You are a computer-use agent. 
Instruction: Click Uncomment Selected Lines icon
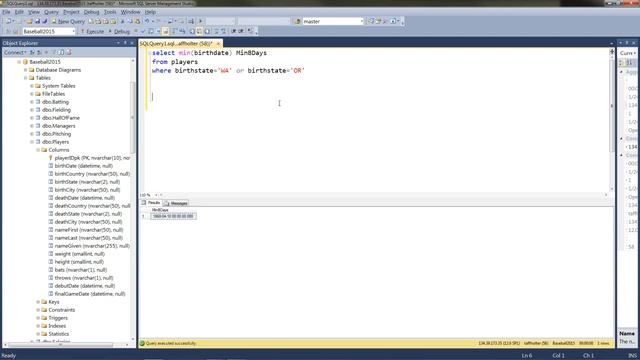pos(224,31)
